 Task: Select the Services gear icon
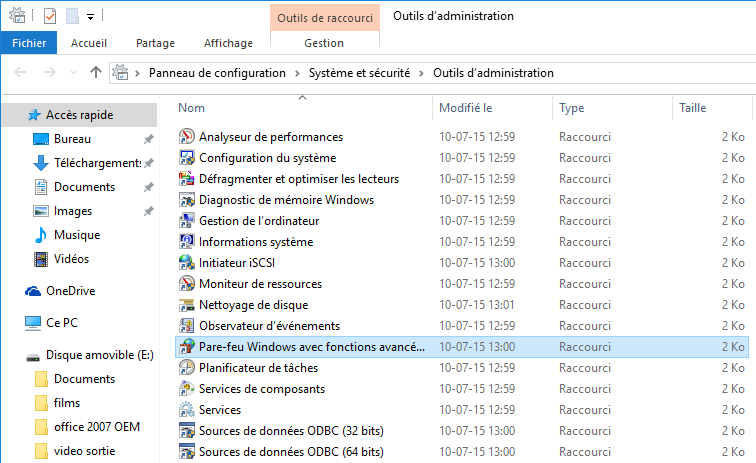point(187,409)
